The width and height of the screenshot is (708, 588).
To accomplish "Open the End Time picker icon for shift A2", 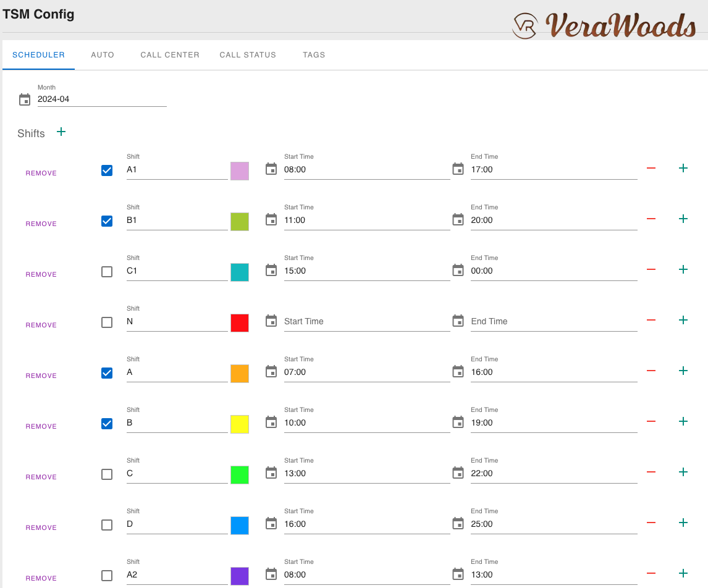I will tap(458, 574).
